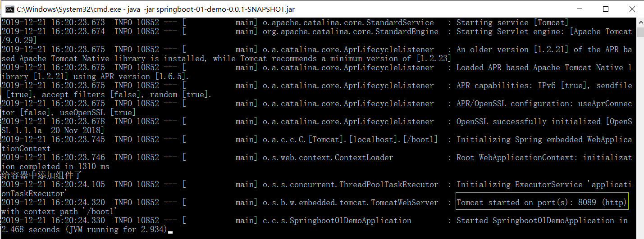Click "o.s.b.w.embedded.tomcat.TomcatWebServer" logger name
The image size is (644, 239).
350,203
